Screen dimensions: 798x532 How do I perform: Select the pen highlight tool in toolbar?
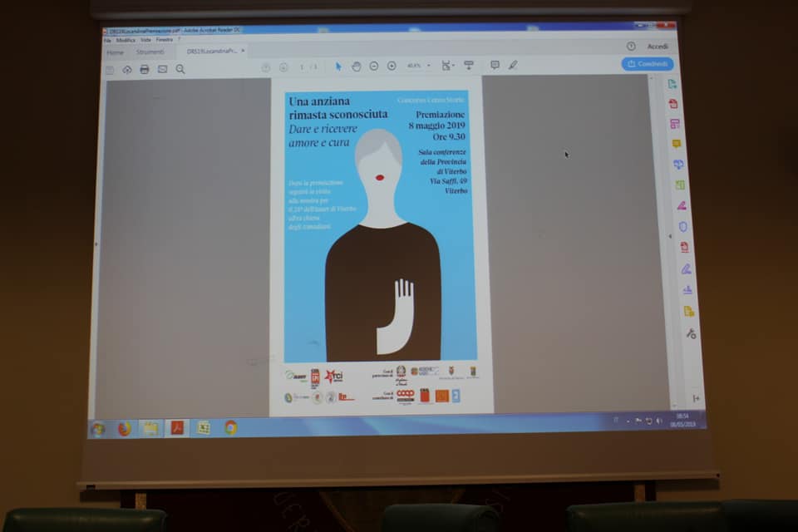[x=513, y=65]
